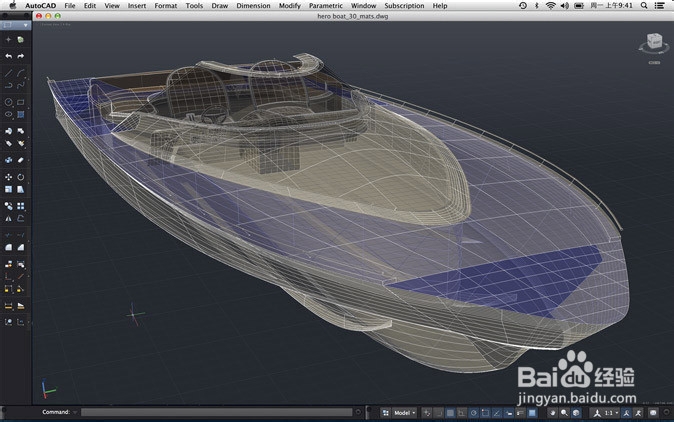The width and height of the screenshot is (674, 422).
Task: Click the Pan hand icon in status bar
Action: (x=552, y=412)
